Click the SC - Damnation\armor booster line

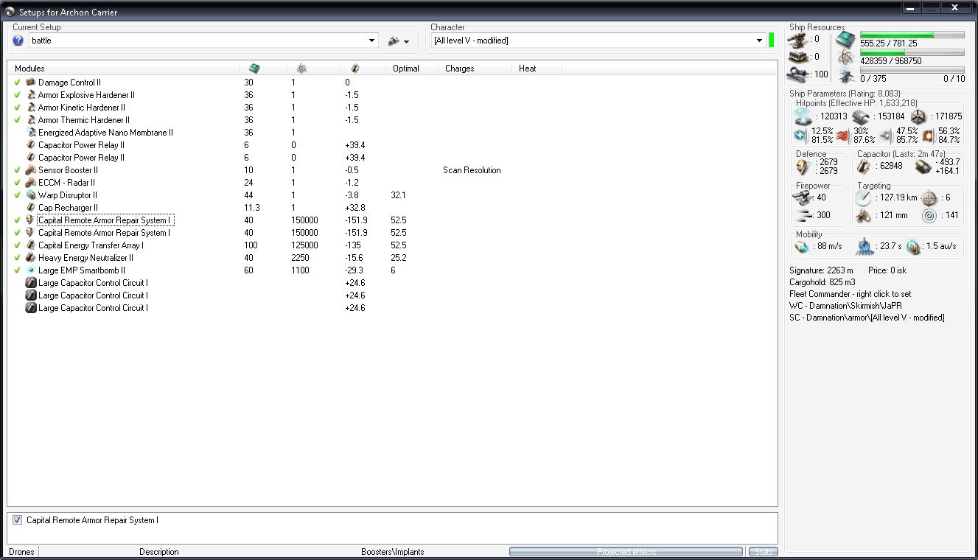pos(867,318)
